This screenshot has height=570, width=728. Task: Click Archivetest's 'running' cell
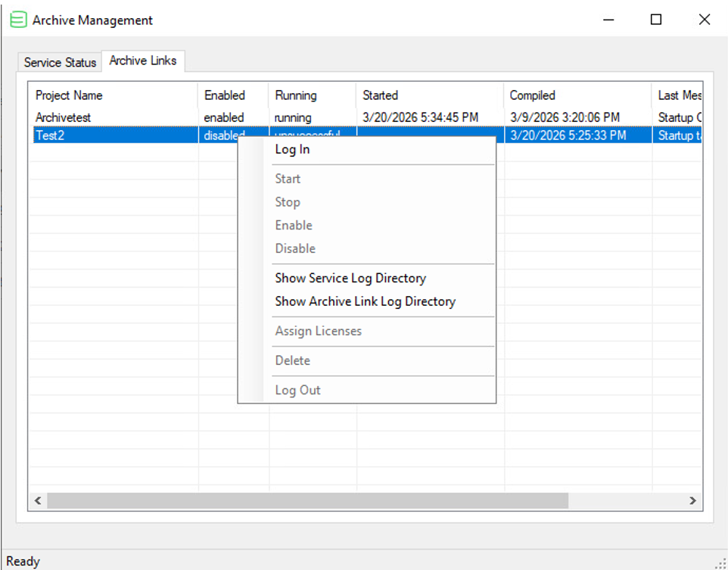pos(293,117)
